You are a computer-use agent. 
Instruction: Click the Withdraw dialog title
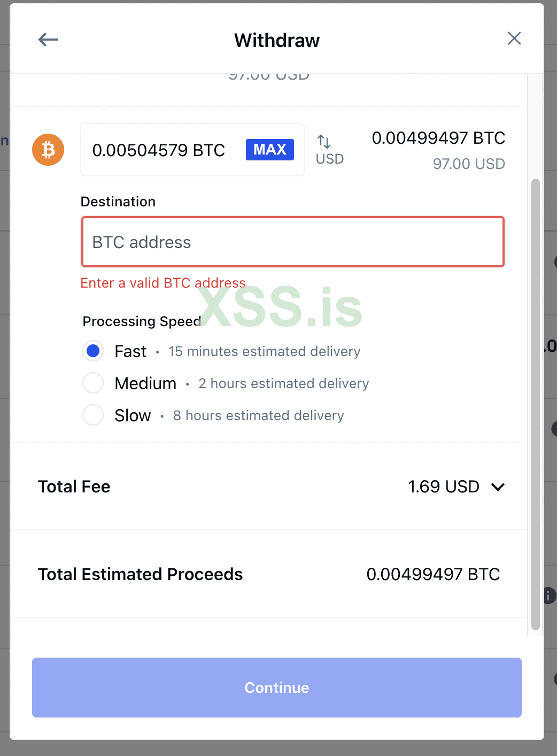(276, 40)
